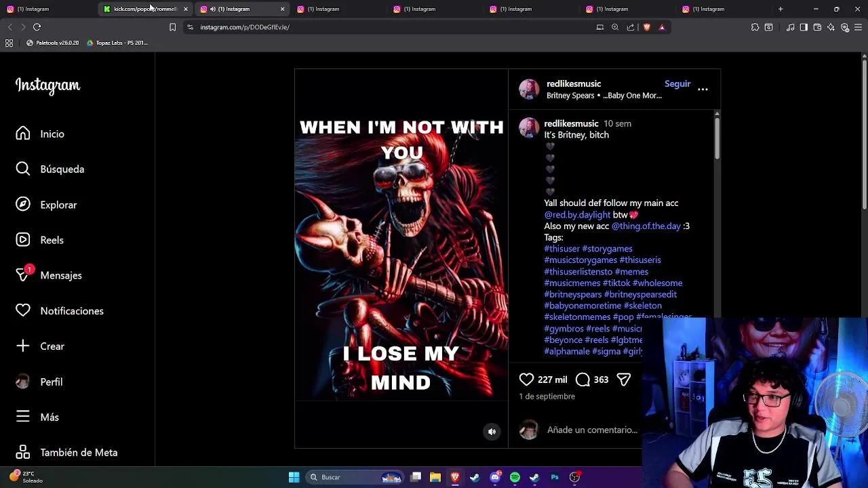Open redlikesmusic username beside 10 sem

click(571, 123)
